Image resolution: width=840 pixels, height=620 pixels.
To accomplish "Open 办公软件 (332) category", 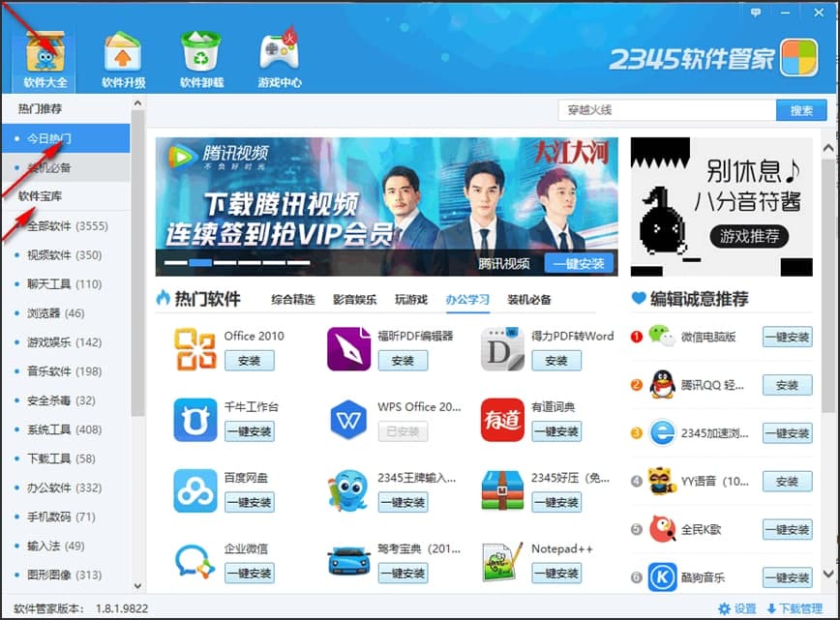I will point(66,487).
